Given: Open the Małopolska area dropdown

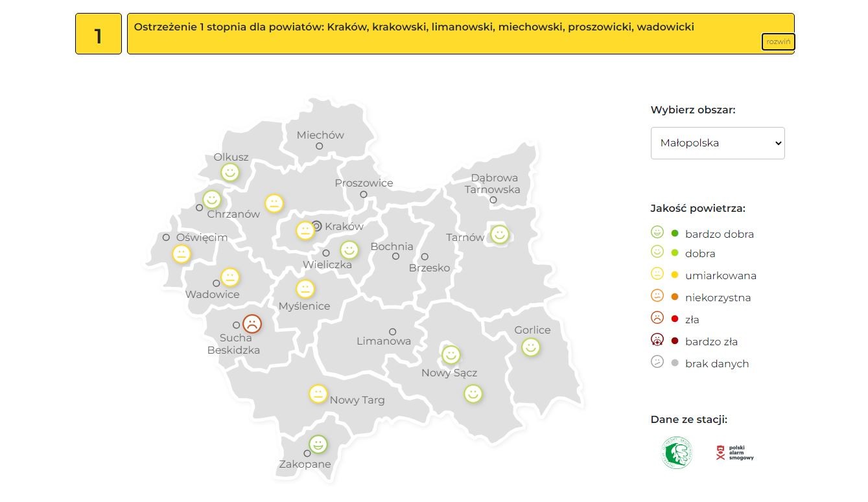Looking at the screenshot, I should [717, 143].
